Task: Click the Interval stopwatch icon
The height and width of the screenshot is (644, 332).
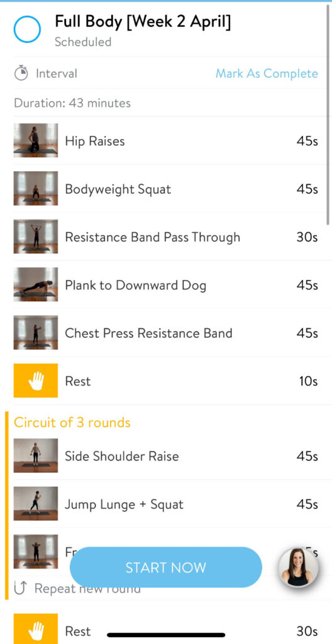Action: (21, 74)
